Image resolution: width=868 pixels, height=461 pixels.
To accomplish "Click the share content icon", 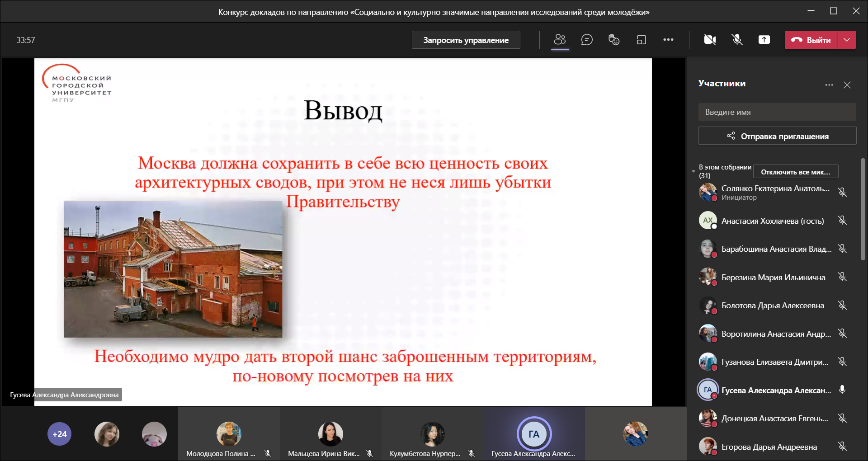I will (x=764, y=40).
